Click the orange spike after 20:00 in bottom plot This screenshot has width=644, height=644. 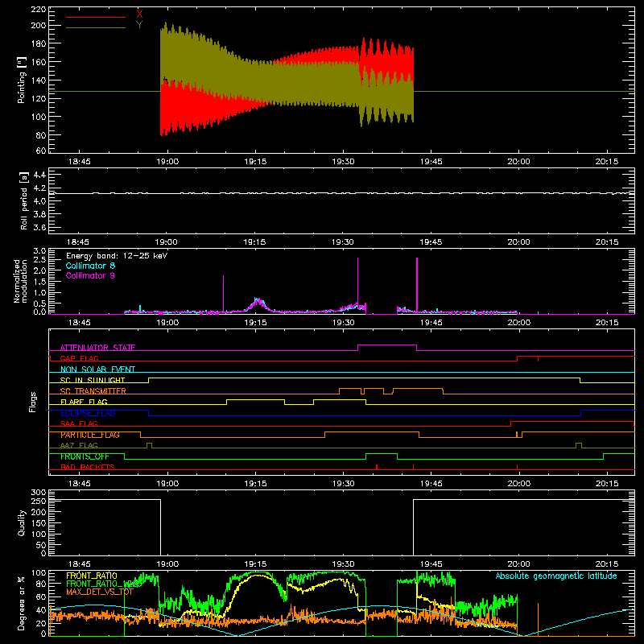click(x=538, y=619)
